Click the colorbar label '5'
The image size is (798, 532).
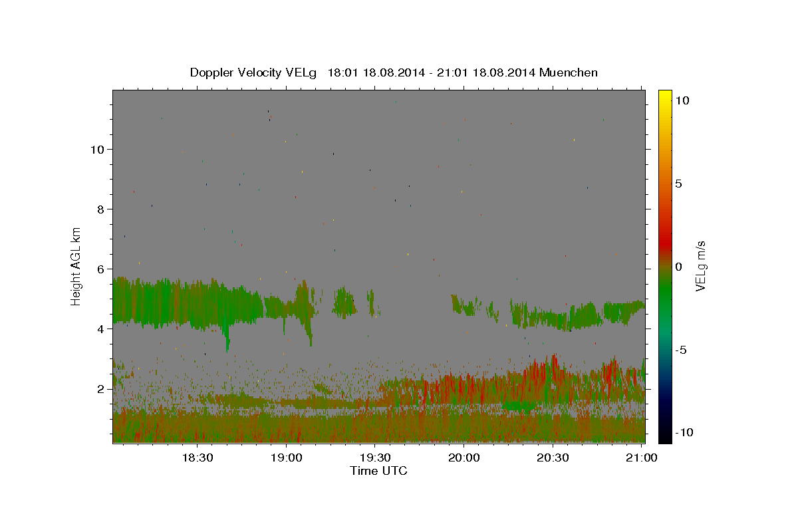coord(678,184)
